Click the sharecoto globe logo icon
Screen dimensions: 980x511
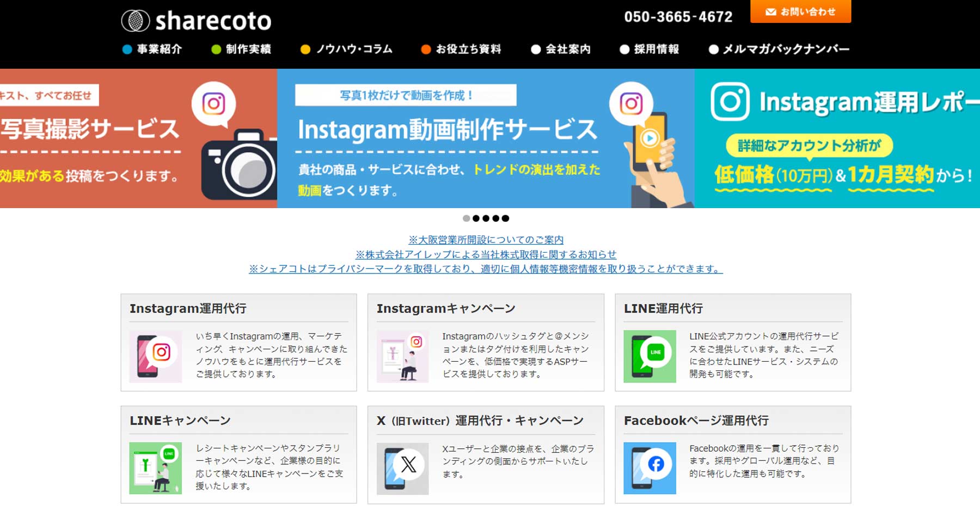[135, 21]
